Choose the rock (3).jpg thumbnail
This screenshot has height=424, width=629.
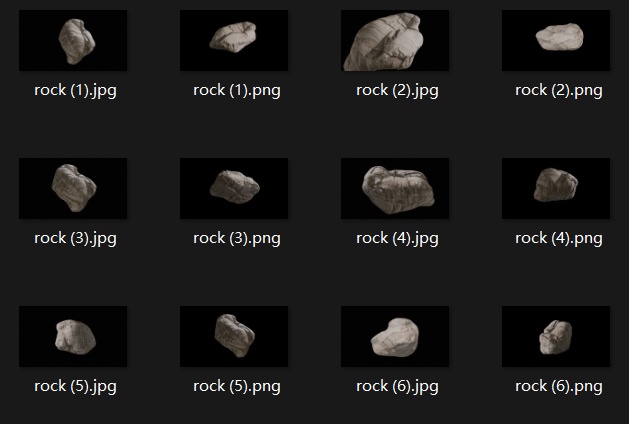point(73,189)
